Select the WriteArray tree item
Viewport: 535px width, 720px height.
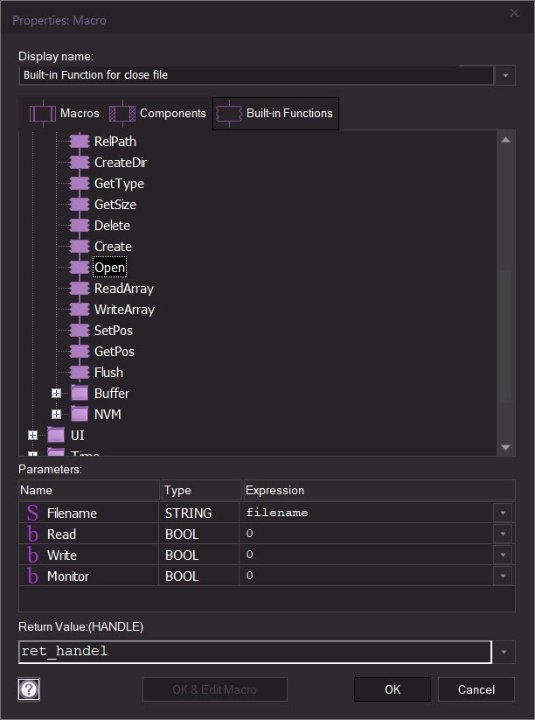(124, 309)
